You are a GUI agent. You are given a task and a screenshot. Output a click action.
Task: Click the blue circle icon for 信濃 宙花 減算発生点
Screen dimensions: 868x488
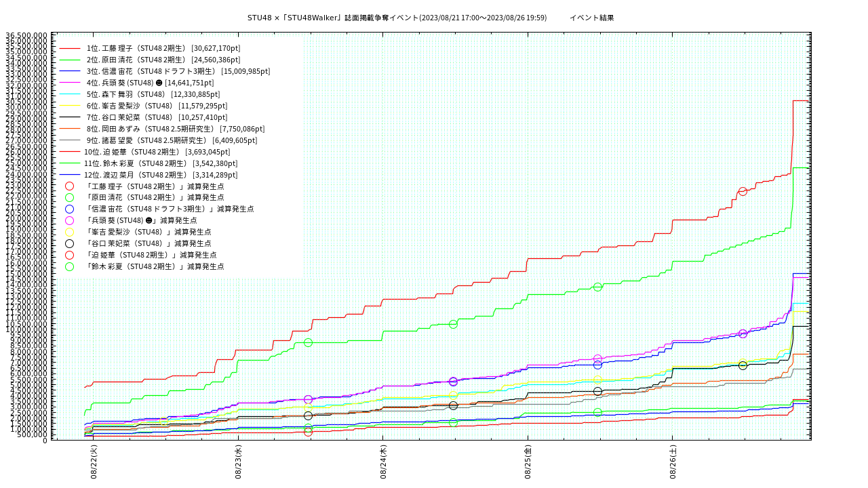point(70,209)
